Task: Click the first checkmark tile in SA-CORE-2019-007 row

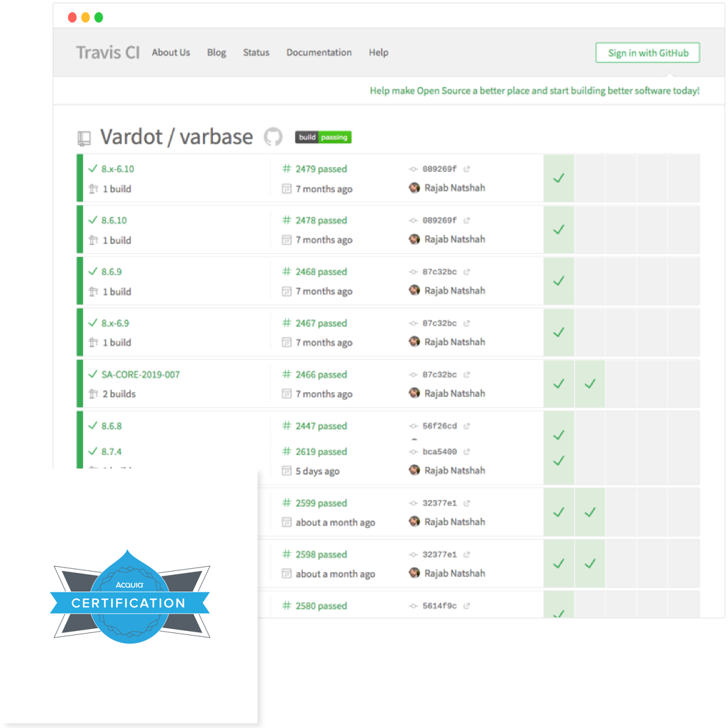Action: point(559,384)
